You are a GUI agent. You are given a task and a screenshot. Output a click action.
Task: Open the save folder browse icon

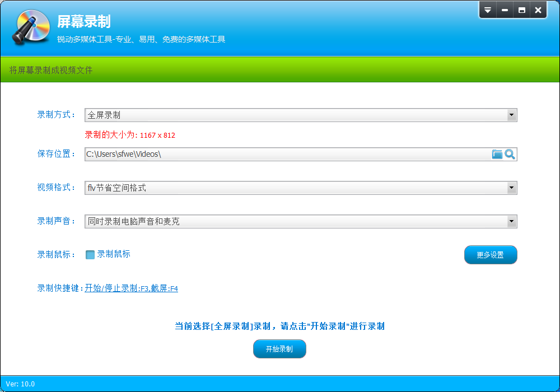tap(496, 154)
